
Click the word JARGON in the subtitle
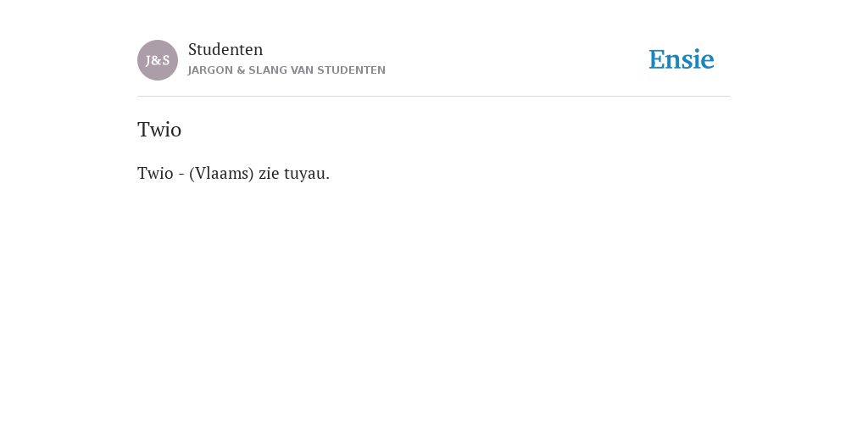point(210,70)
